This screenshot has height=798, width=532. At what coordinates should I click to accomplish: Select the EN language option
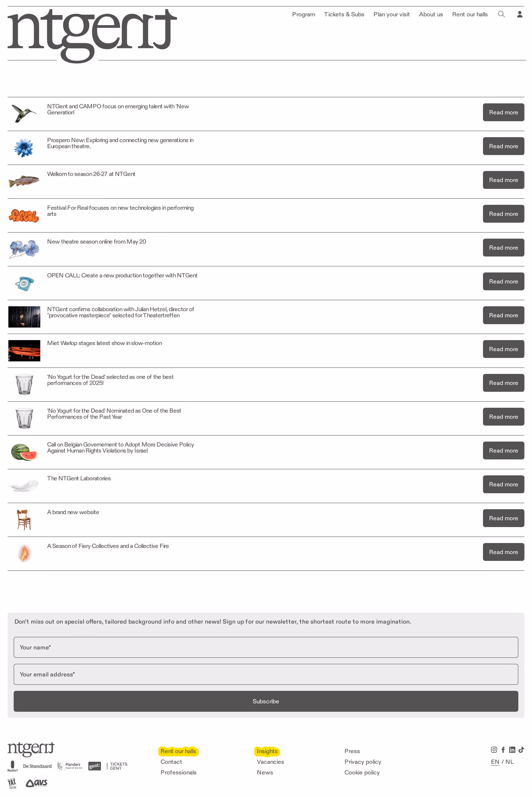pos(495,762)
